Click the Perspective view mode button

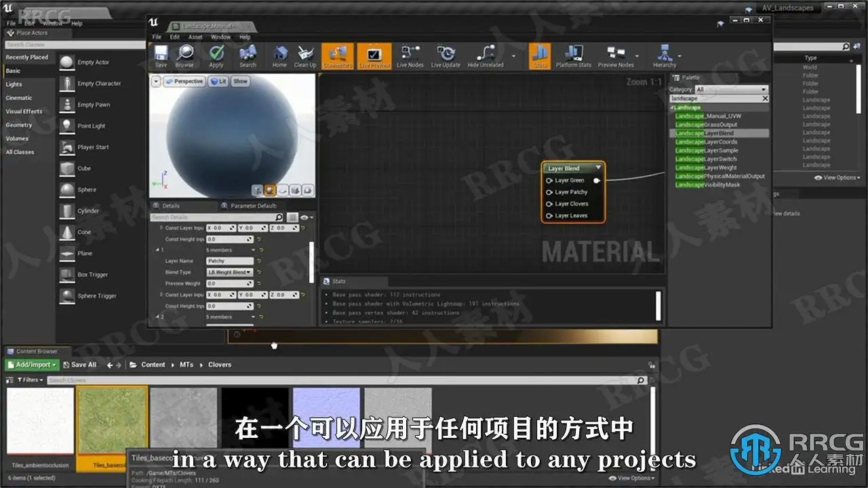pyautogui.click(x=184, y=81)
